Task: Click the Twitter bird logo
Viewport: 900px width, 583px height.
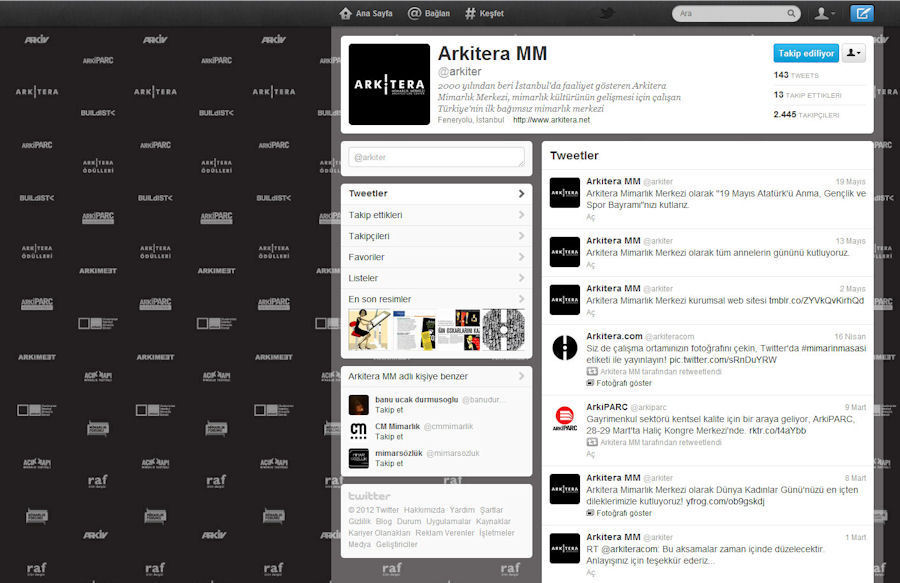Action: 607,13
